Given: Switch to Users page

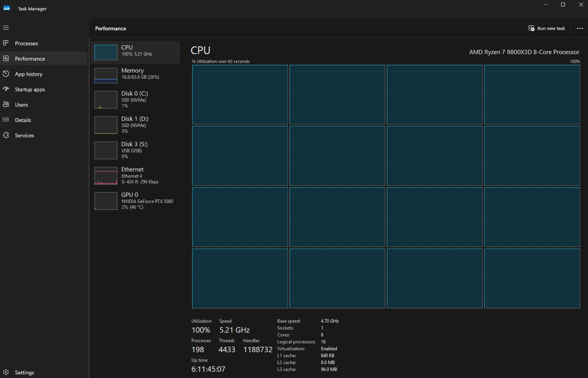Looking at the screenshot, I should pyautogui.click(x=21, y=105).
